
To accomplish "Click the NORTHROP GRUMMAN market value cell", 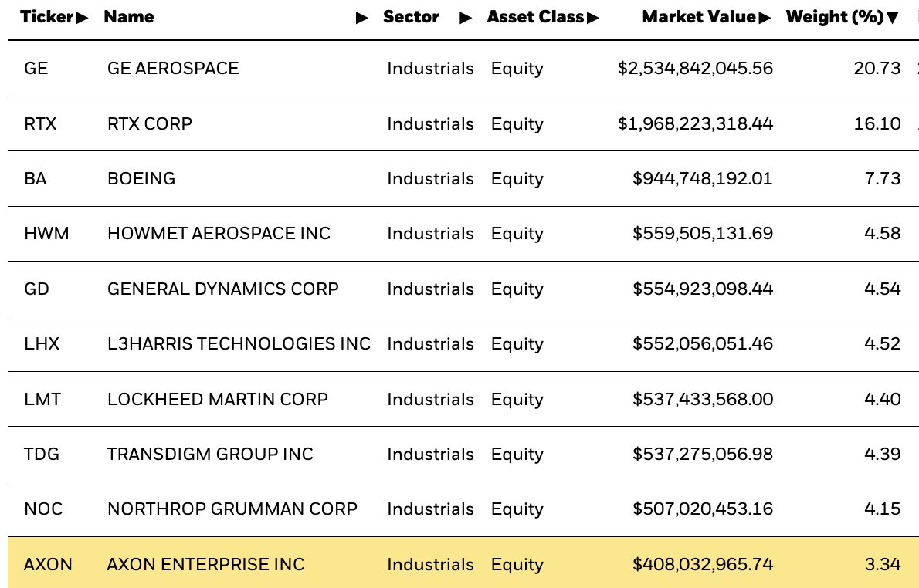I will pos(703,509).
